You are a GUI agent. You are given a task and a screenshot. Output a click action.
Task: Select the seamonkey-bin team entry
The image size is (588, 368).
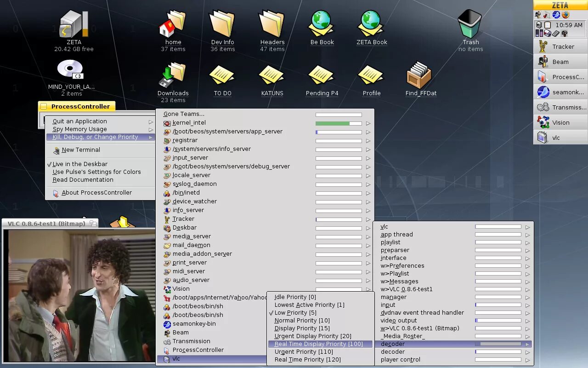(x=212, y=324)
